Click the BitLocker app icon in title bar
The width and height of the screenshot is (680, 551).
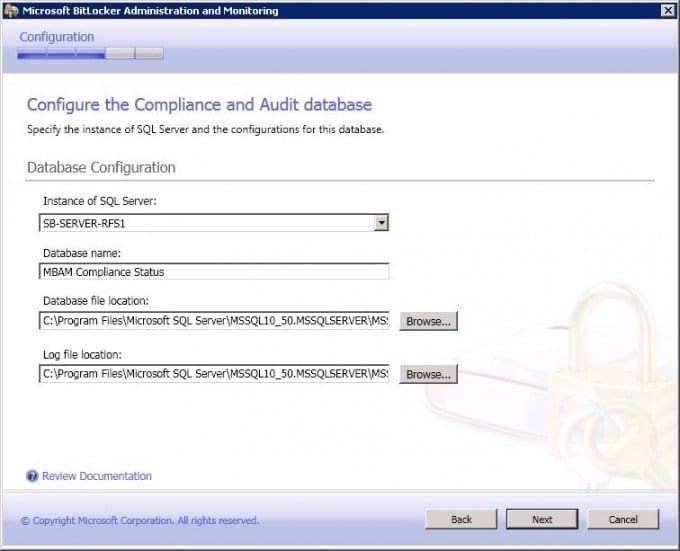coord(11,10)
